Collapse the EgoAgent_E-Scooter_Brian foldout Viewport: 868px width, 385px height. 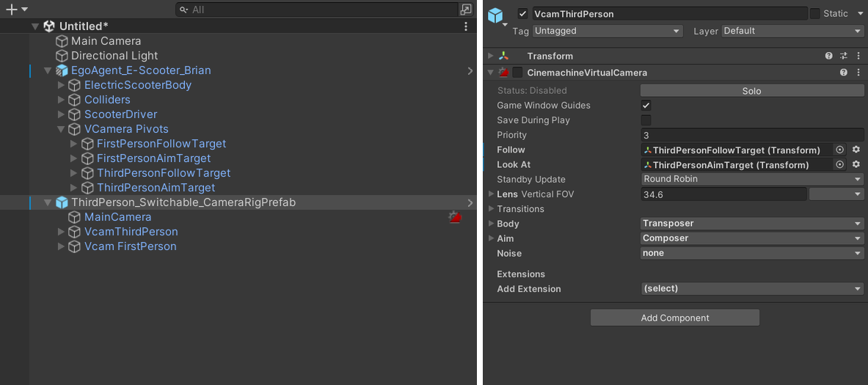(x=48, y=70)
